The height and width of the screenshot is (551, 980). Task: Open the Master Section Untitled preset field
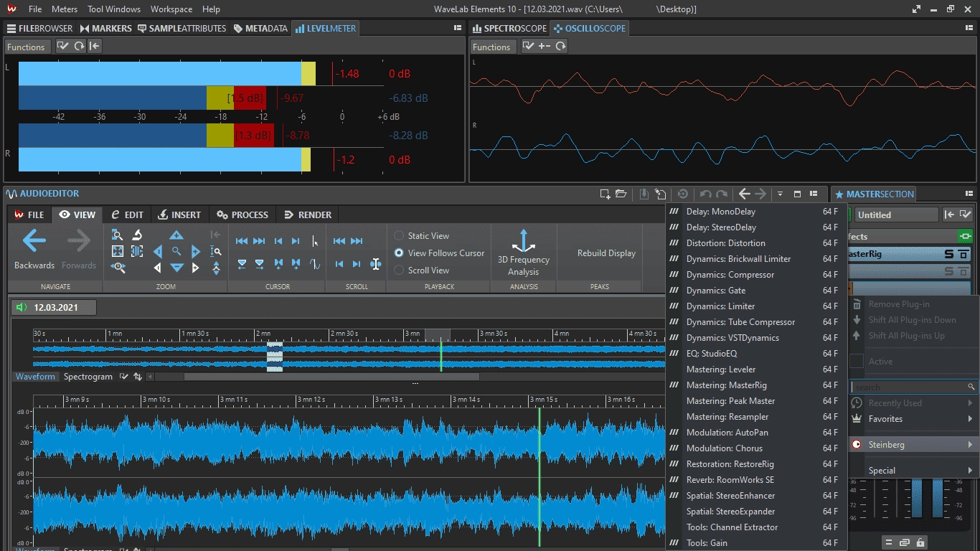pyautogui.click(x=896, y=215)
